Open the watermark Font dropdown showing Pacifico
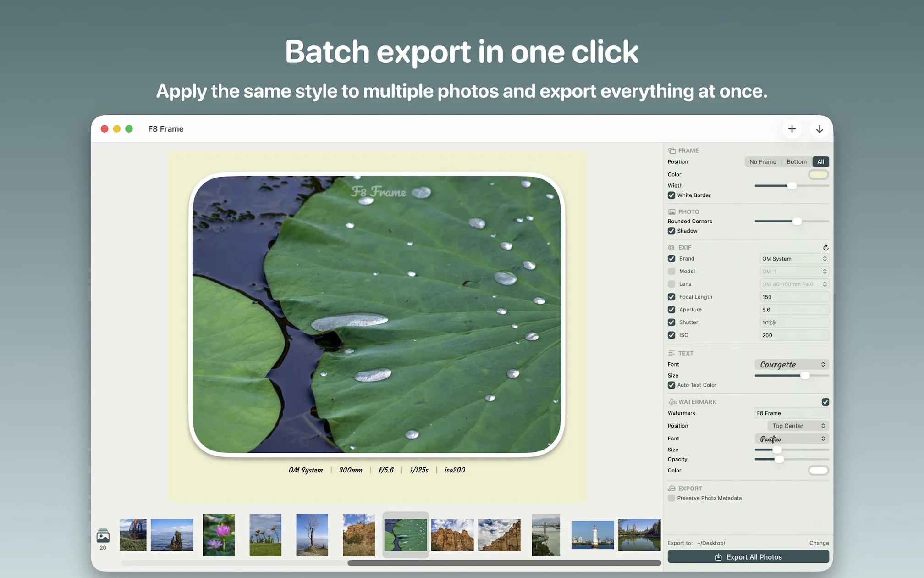Image resolution: width=924 pixels, height=578 pixels. 792,439
